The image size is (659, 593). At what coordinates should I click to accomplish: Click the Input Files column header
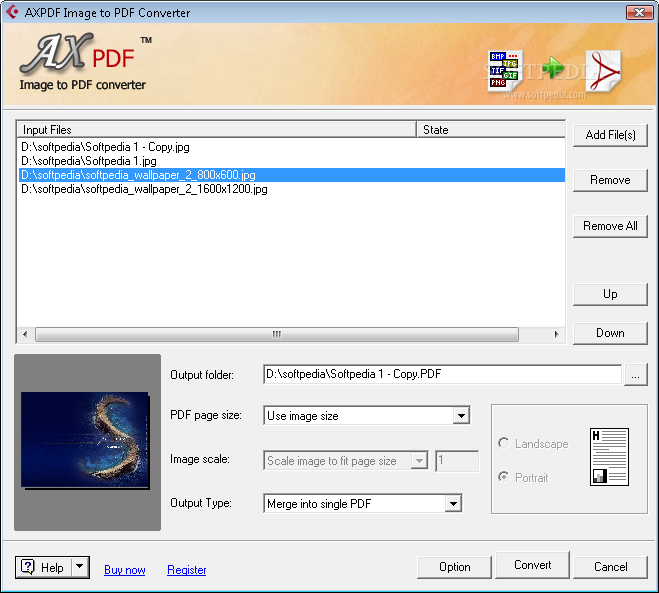pyautogui.click(x=216, y=129)
